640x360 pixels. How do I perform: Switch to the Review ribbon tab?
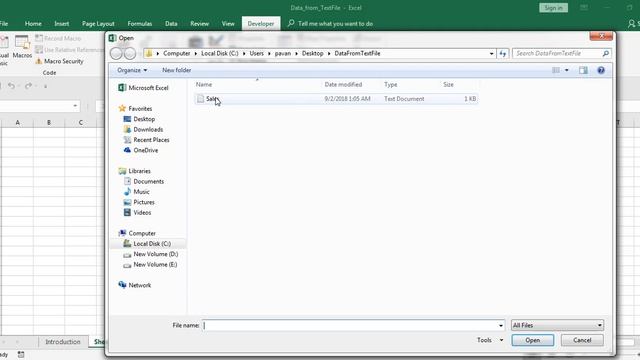point(200,24)
